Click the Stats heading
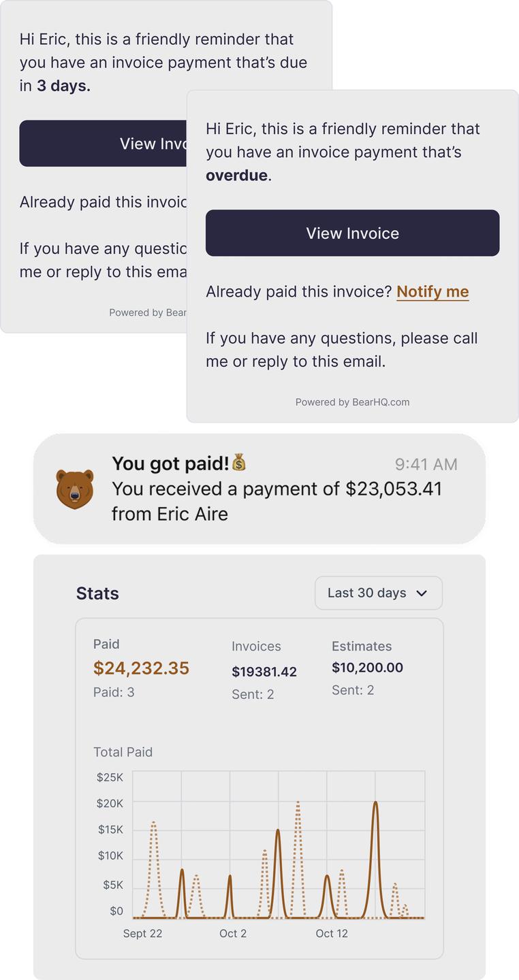 (97, 593)
